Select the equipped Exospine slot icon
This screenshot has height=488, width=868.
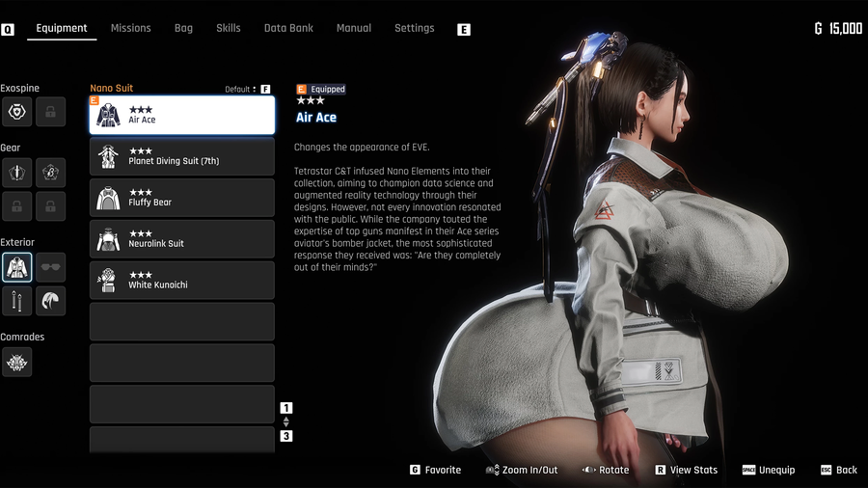coord(16,112)
